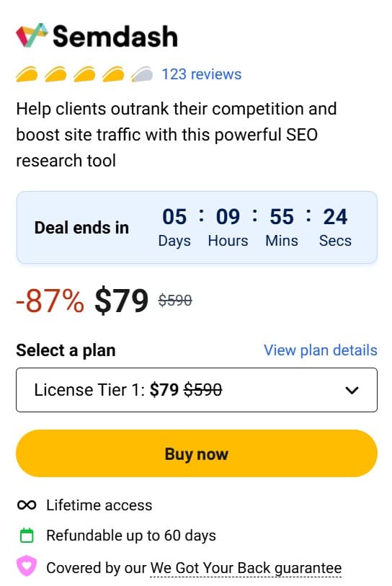Click the chevron arrow in plan selector
The width and height of the screenshot is (392, 586).
(x=352, y=390)
